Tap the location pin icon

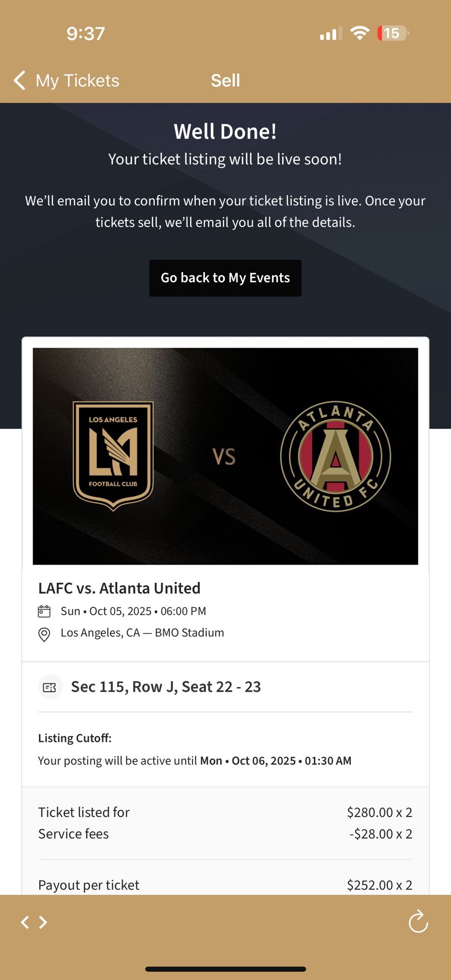(44, 634)
